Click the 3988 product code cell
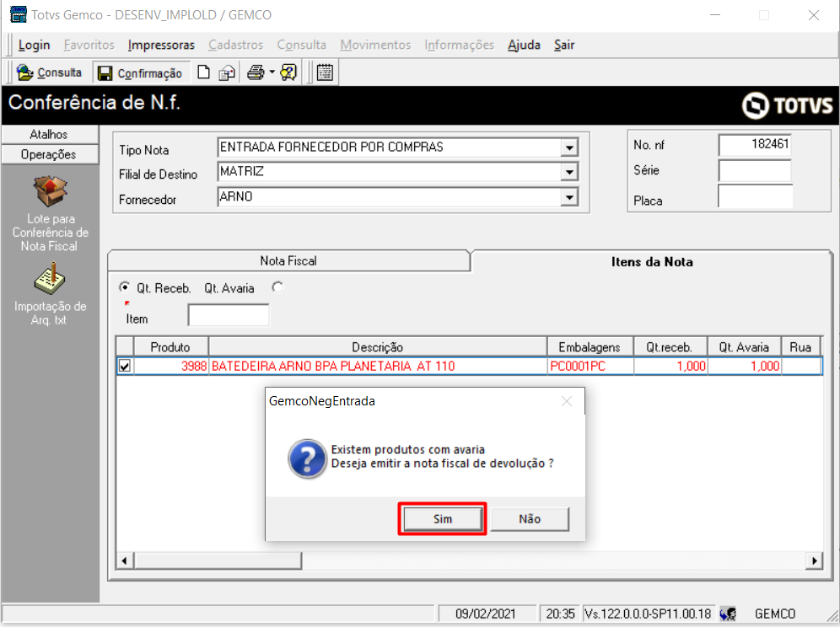 [171, 367]
